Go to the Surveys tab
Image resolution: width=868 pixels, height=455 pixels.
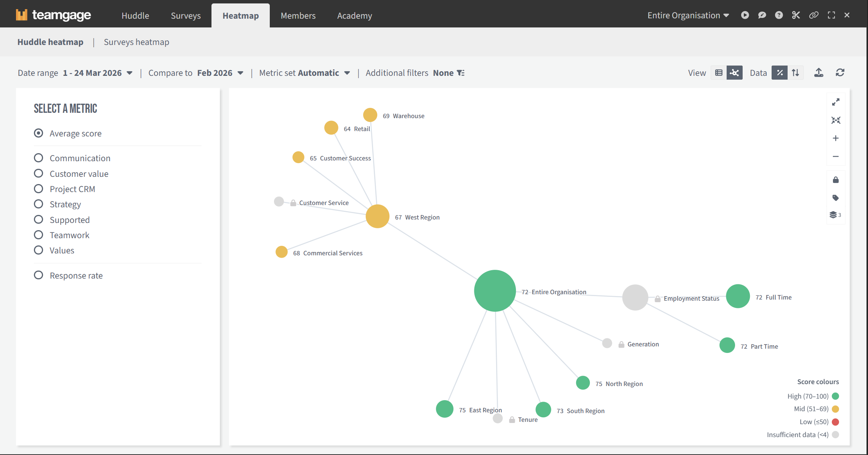(x=186, y=16)
